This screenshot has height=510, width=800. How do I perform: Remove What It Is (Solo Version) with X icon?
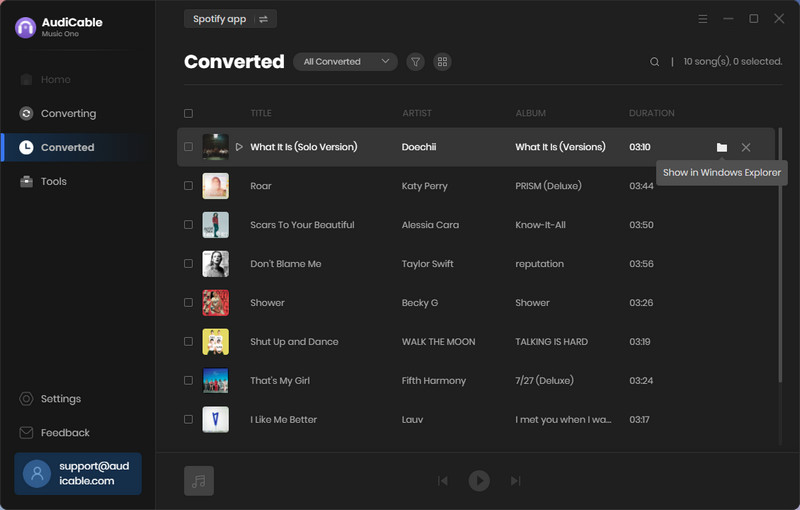(x=746, y=147)
